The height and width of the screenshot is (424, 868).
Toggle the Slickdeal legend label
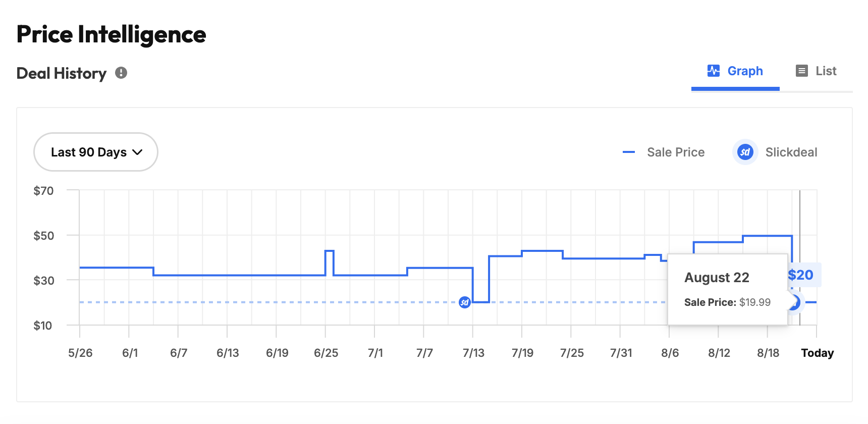point(791,152)
